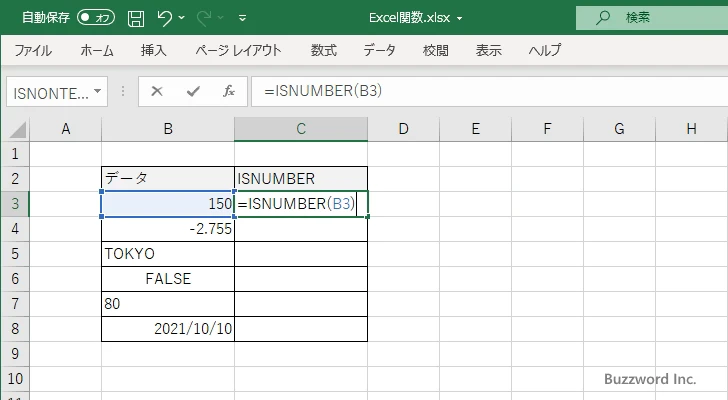Select row 1 header

click(x=15, y=154)
